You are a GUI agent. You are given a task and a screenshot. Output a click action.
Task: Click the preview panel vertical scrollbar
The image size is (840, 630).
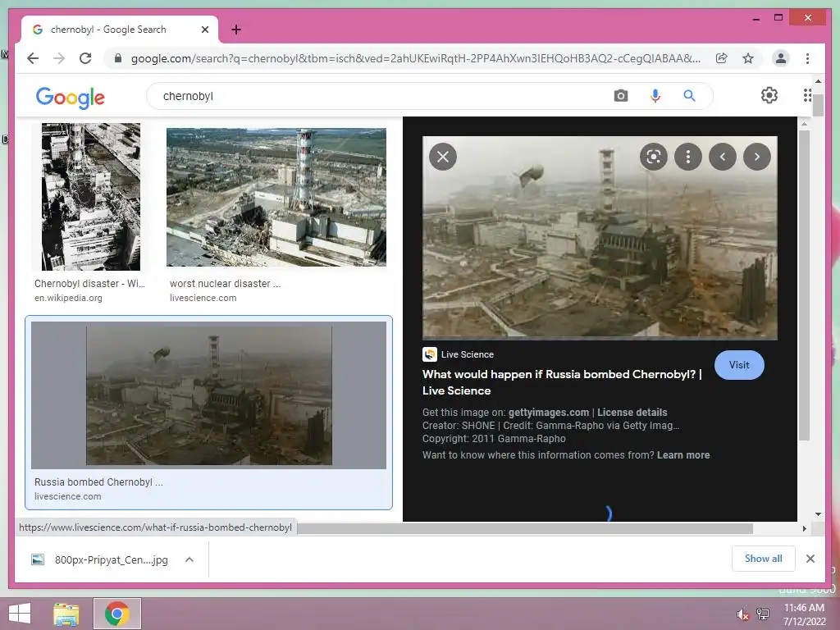coord(804,285)
